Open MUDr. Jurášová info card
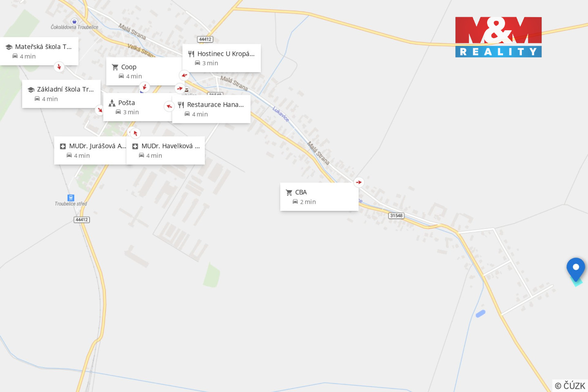This screenshot has height=392, width=588. pyautogui.click(x=90, y=151)
